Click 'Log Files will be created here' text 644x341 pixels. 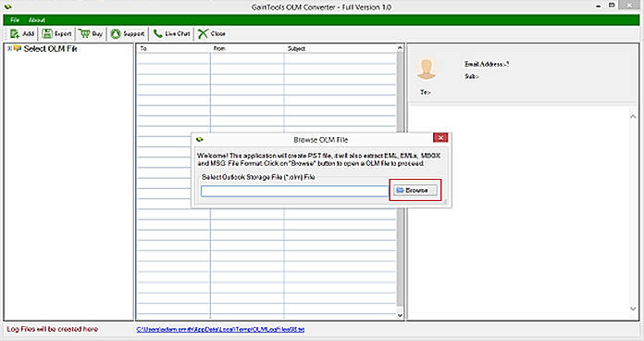[x=53, y=329]
